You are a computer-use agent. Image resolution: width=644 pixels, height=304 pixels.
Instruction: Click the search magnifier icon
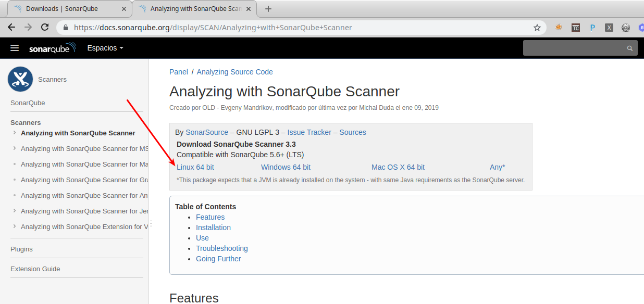(630, 48)
